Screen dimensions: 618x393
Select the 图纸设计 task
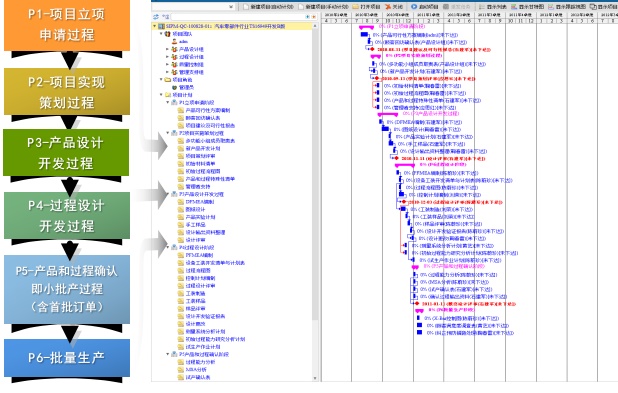click(192, 209)
